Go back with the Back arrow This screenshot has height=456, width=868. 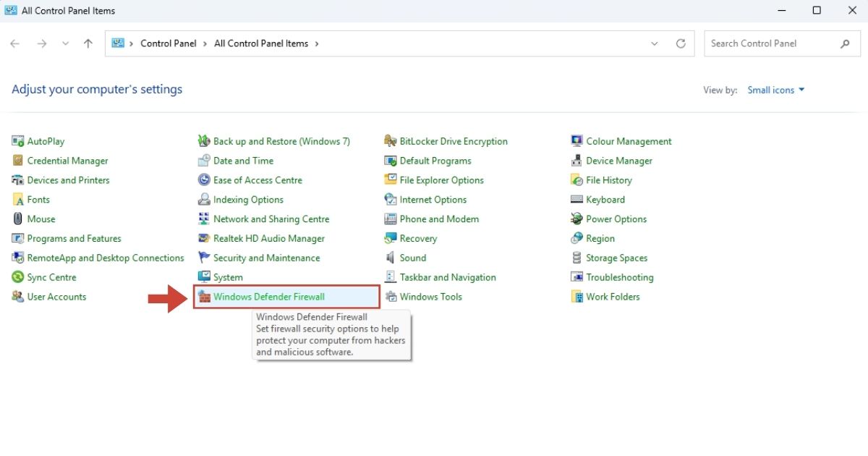point(15,43)
